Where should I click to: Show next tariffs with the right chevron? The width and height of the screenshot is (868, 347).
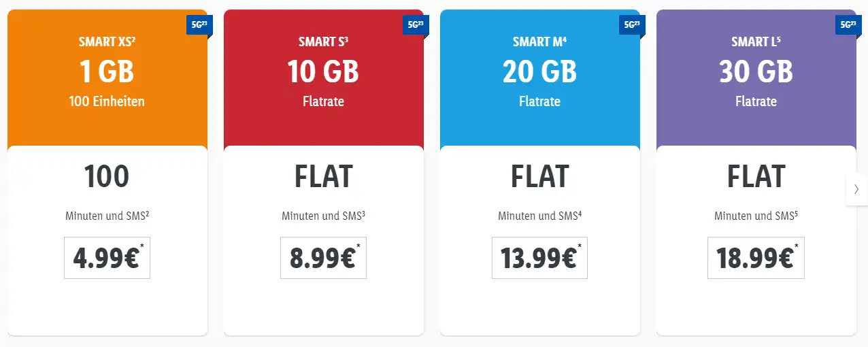click(856, 190)
